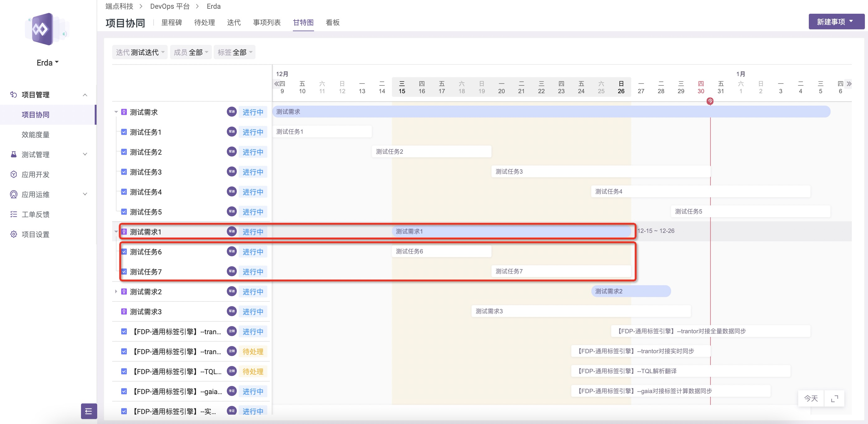The image size is (868, 424).
Task: Click the checkbox icon of 测试任务6
Action: (x=124, y=252)
